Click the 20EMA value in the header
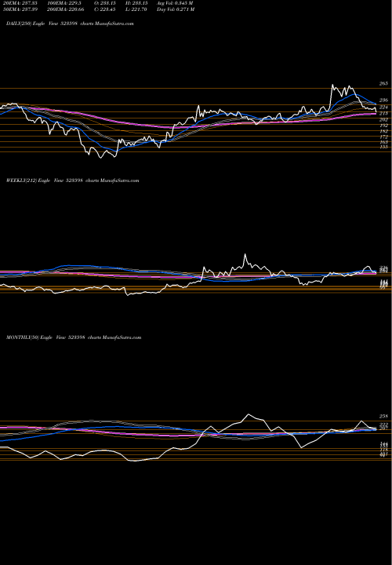Viewport: 392px width, 565px height. click(19, 3)
